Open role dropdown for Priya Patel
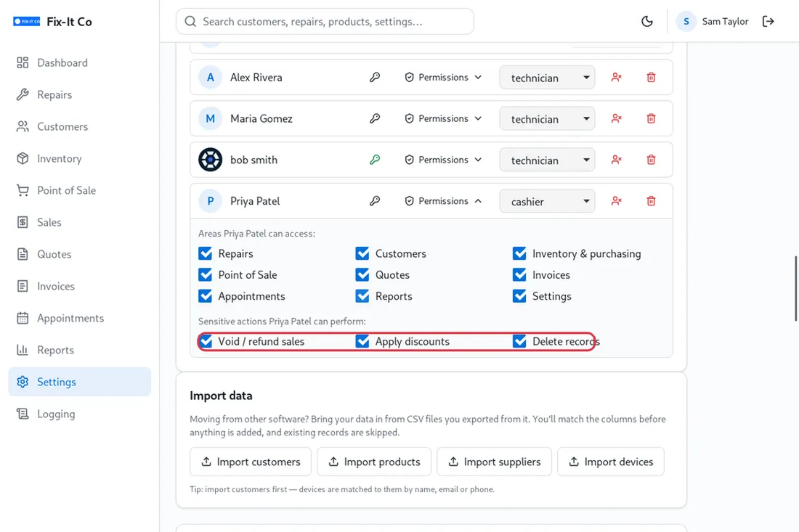This screenshot has height=532, width=799. pyautogui.click(x=547, y=202)
